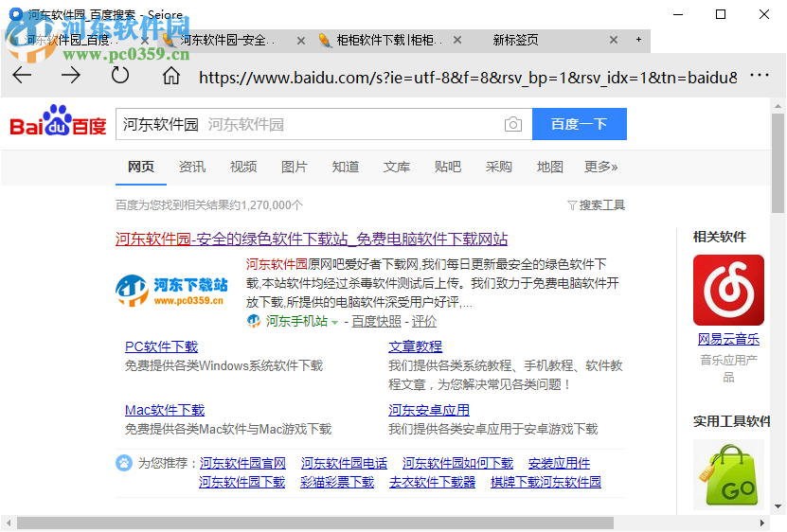The width and height of the screenshot is (787, 532).
Task: Click the vertical scrollbar up arrow
Action: [x=778, y=106]
